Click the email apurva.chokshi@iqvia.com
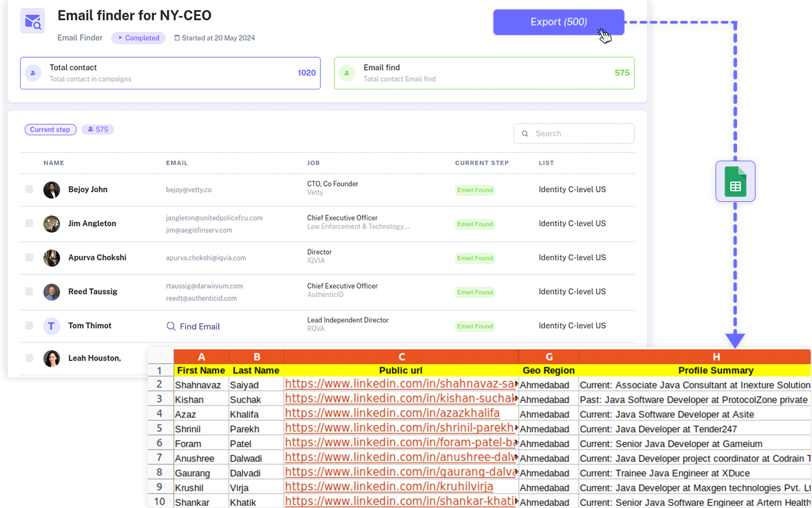The height and width of the screenshot is (508, 812). point(206,258)
